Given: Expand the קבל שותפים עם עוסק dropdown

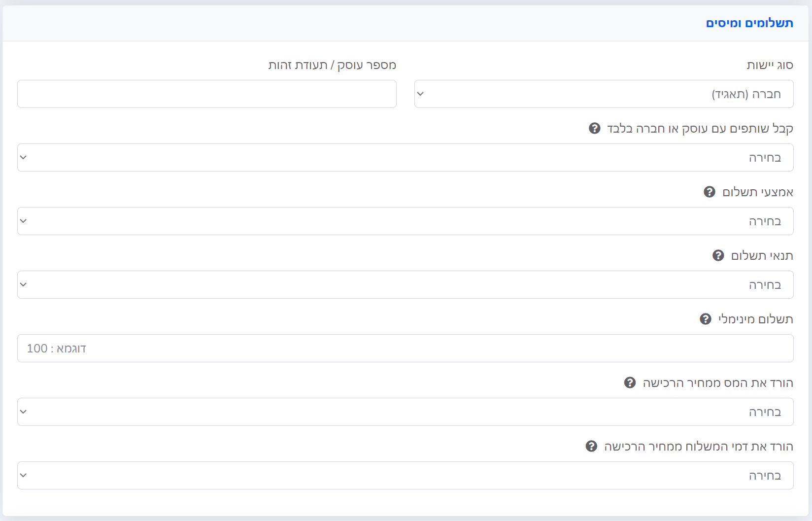Looking at the screenshot, I should coord(405,158).
